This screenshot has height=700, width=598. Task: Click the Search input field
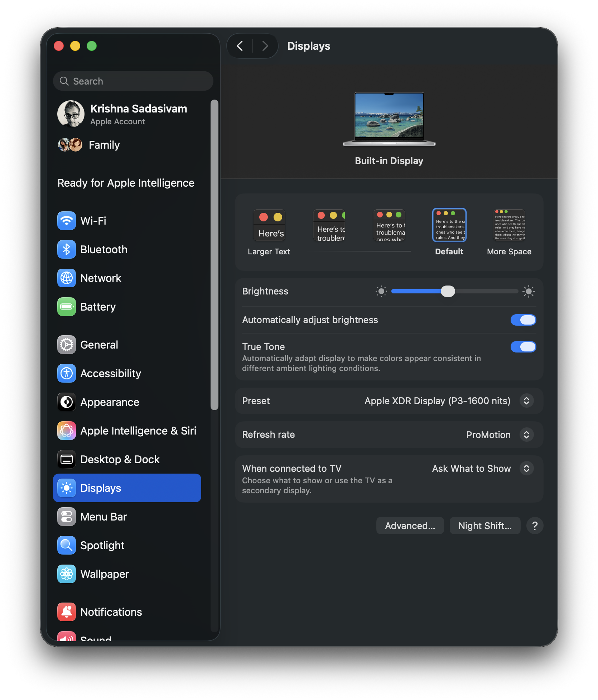click(133, 81)
